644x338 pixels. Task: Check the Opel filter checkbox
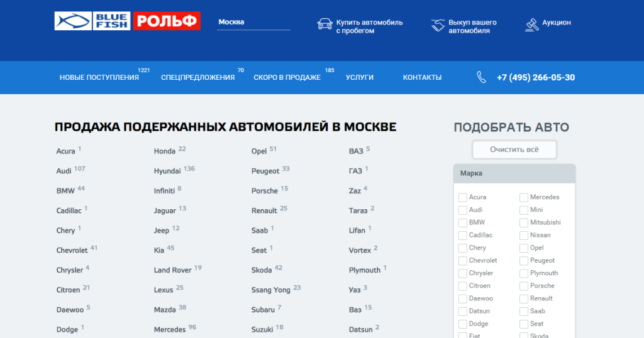524,248
